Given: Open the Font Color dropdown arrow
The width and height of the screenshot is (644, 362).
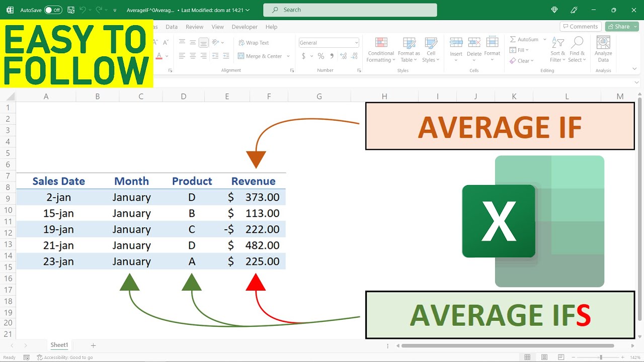Looking at the screenshot, I should (x=167, y=56).
